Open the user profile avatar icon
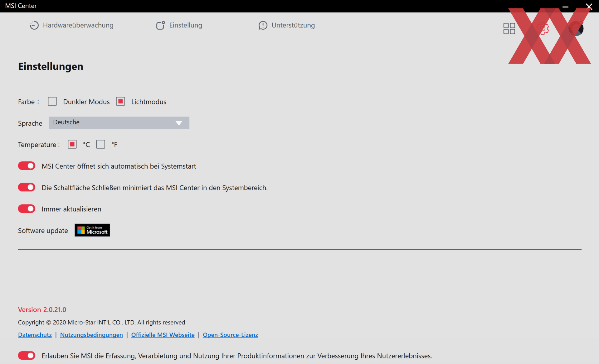599x364 pixels. [x=576, y=29]
